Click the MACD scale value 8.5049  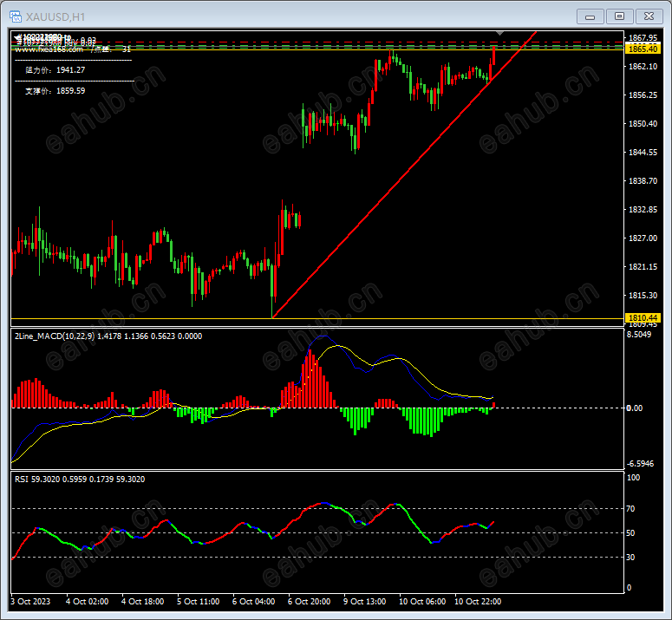point(639,335)
